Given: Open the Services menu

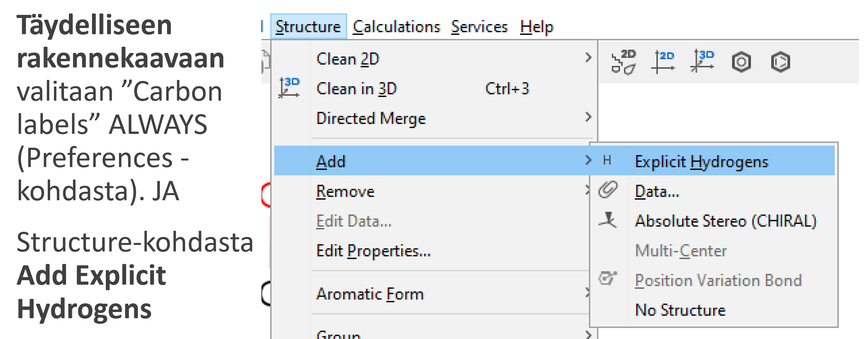Looking at the screenshot, I should pyautogui.click(x=479, y=27).
